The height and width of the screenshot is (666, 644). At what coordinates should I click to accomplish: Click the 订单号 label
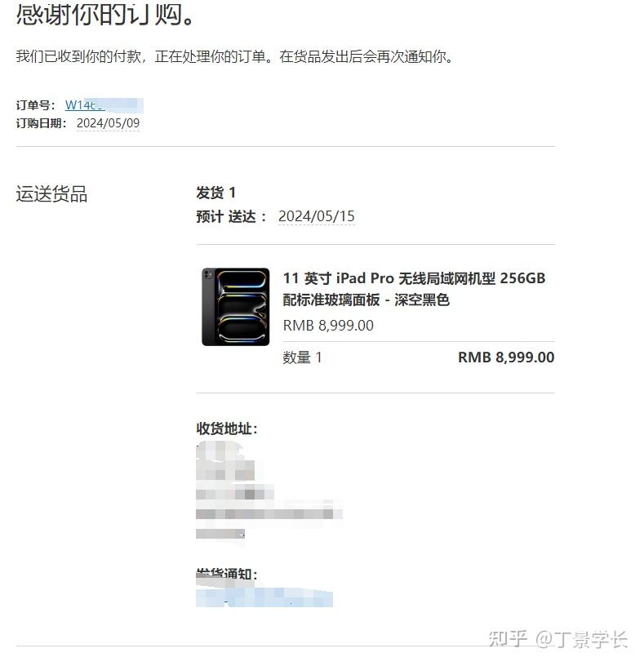pos(36,105)
